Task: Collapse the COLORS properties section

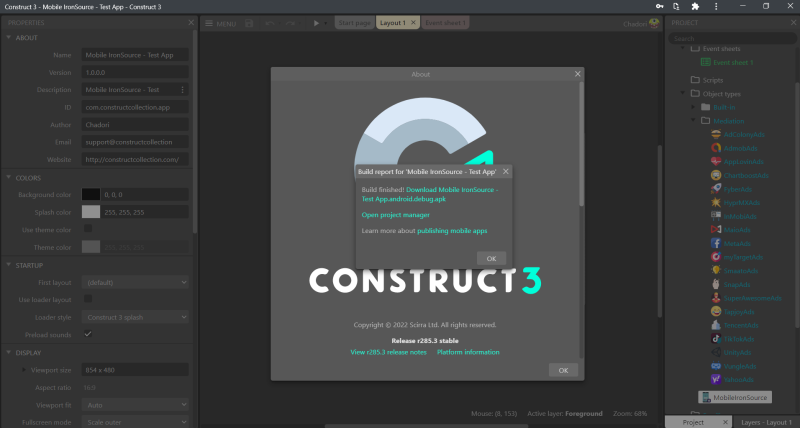Action: click(9, 178)
